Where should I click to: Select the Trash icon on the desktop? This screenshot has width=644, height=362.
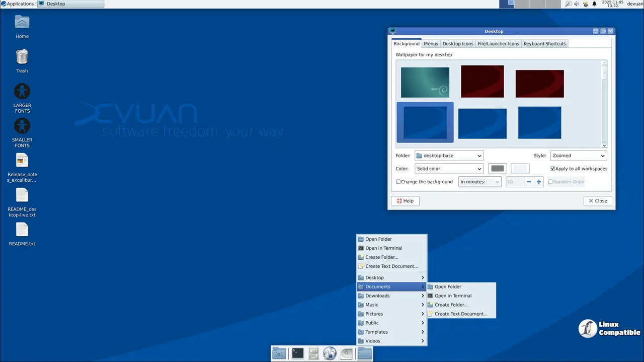[x=22, y=57]
